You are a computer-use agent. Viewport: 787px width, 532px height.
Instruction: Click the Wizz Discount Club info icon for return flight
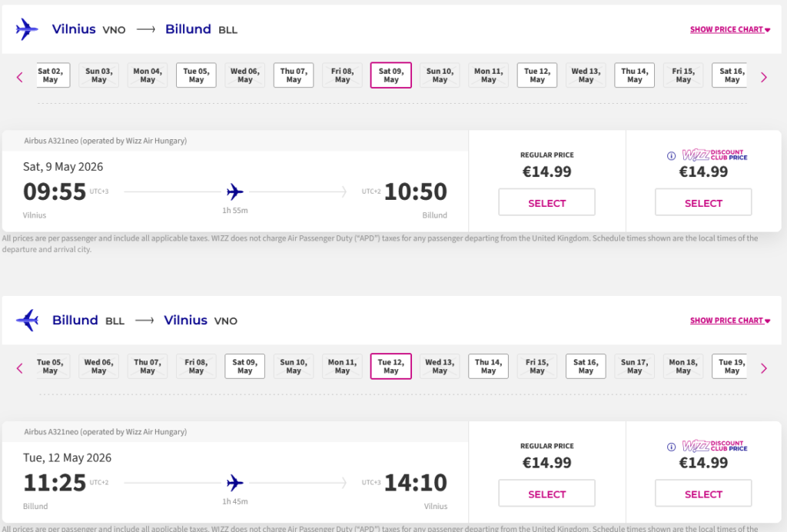point(671,446)
